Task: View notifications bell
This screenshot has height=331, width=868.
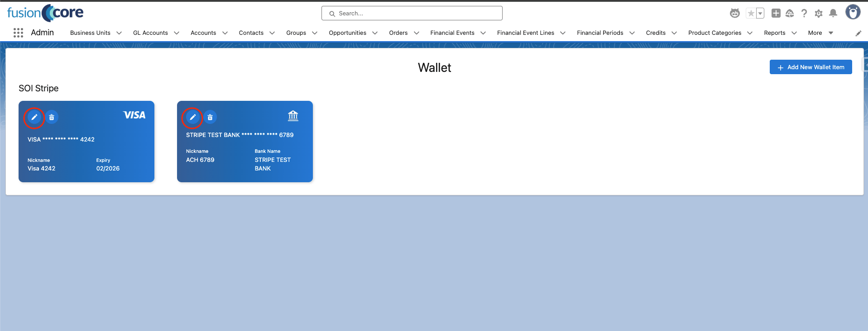Action: [x=833, y=13]
